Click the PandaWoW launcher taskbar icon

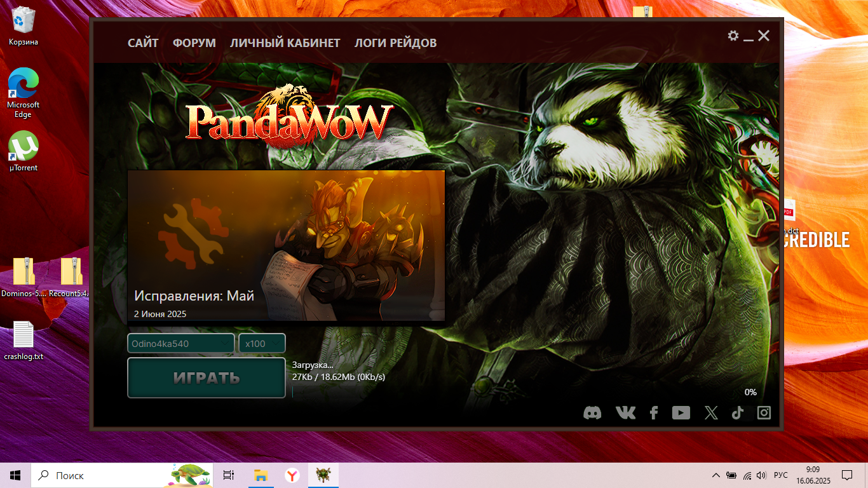[323, 475]
